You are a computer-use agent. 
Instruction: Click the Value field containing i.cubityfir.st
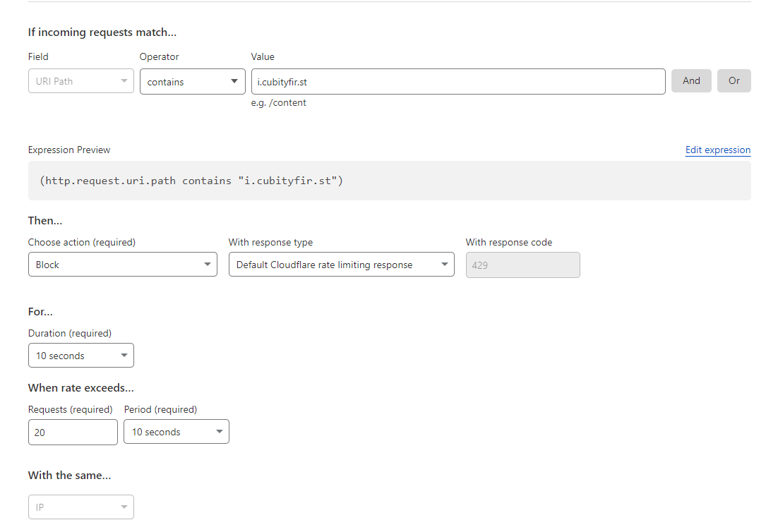coord(457,81)
